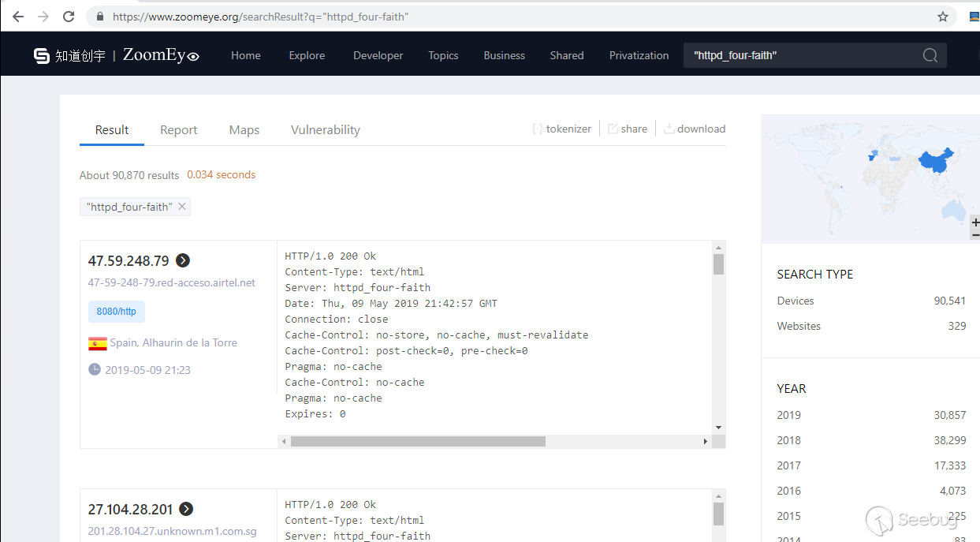Screen dimensions: 980x542
Task: Click China on the world map
Action: tap(937, 162)
